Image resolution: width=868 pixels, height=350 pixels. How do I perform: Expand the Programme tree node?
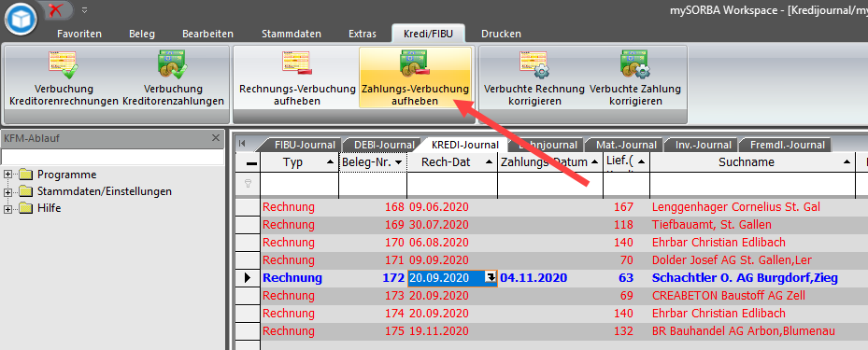(7, 175)
